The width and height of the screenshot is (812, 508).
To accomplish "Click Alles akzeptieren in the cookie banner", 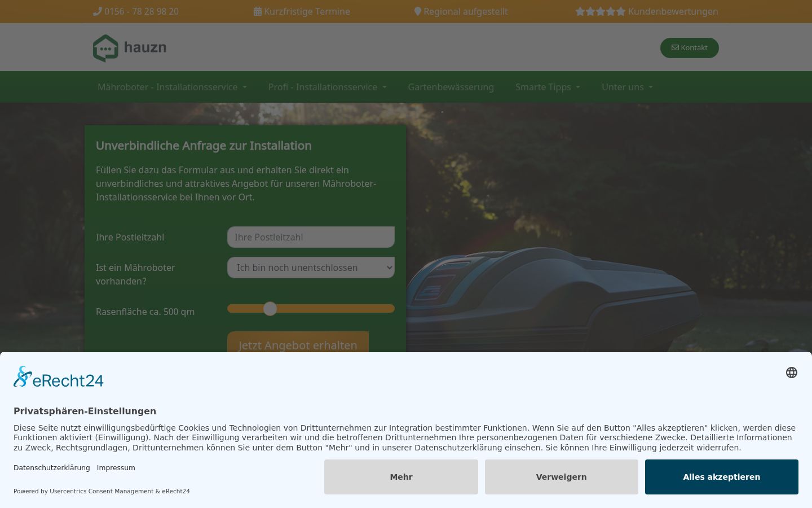I will click(x=721, y=477).
